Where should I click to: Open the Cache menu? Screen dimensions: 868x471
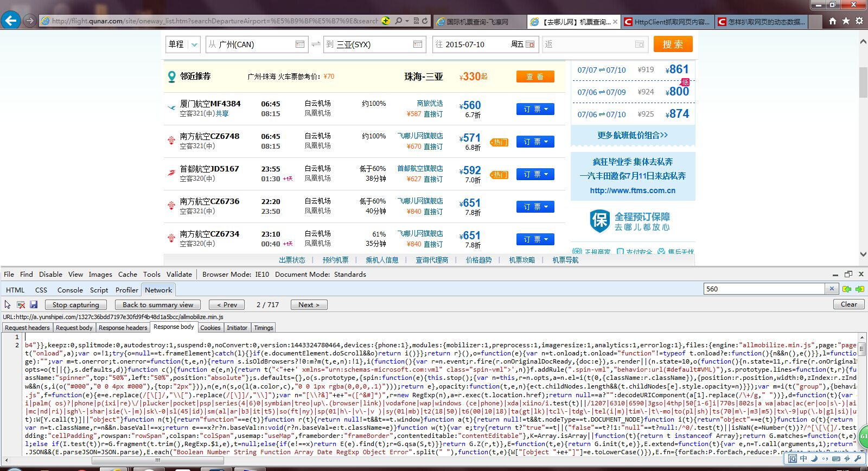tap(127, 274)
